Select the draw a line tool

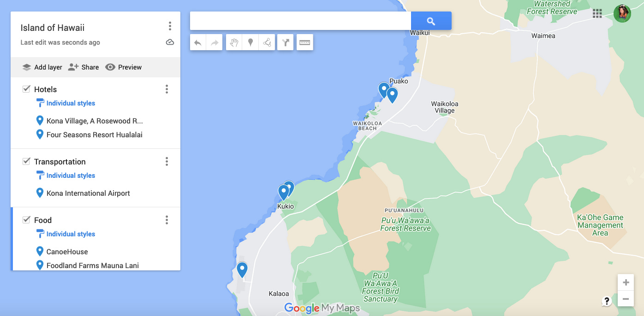(x=267, y=42)
